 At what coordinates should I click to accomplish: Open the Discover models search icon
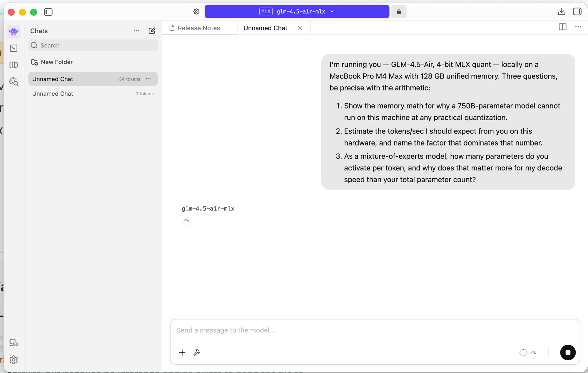point(14,81)
